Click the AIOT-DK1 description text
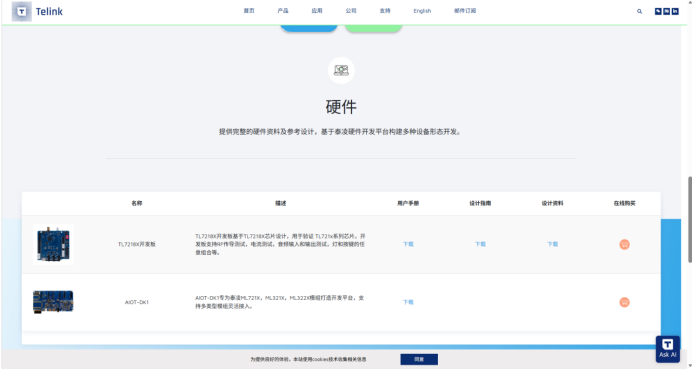692x369 pixels. click(x=281, y=302)
